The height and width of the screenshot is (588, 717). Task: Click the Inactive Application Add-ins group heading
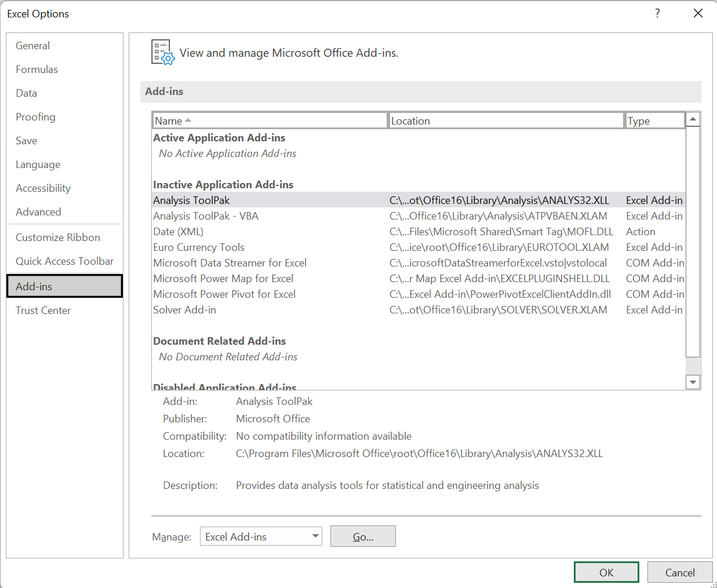point(223,184)
